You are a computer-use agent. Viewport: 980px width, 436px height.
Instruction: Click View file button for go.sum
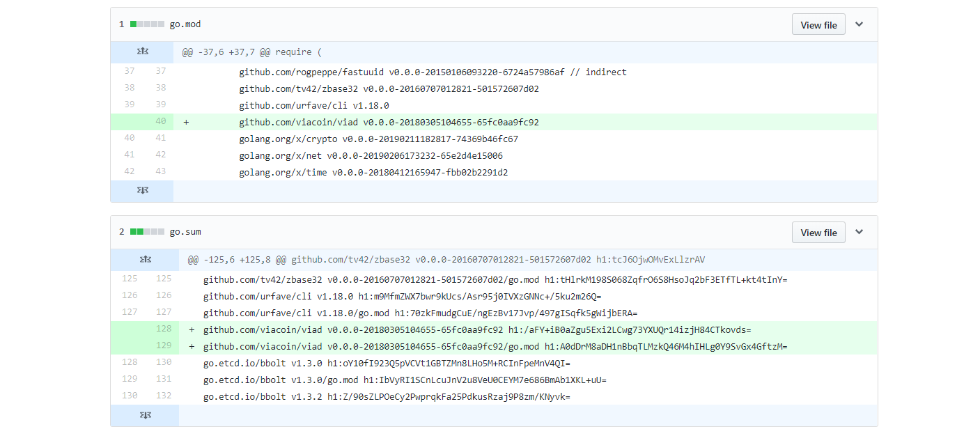pos(818,232)
